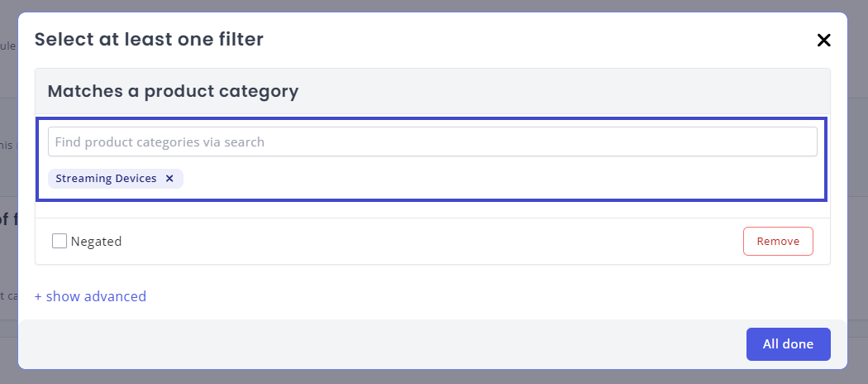Click the show advanced link
The width and height of the screenshot is (868, 384).
(96, 296)
